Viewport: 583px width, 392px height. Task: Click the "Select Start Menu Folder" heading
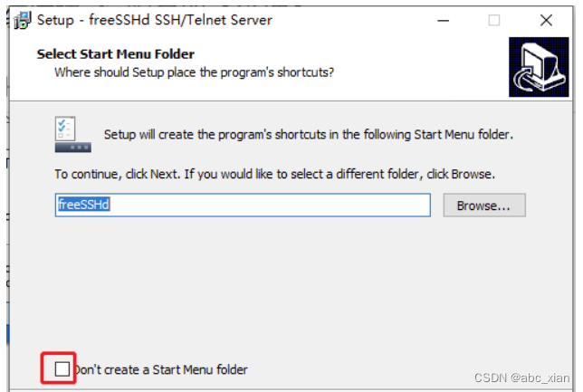pos(115,54)
